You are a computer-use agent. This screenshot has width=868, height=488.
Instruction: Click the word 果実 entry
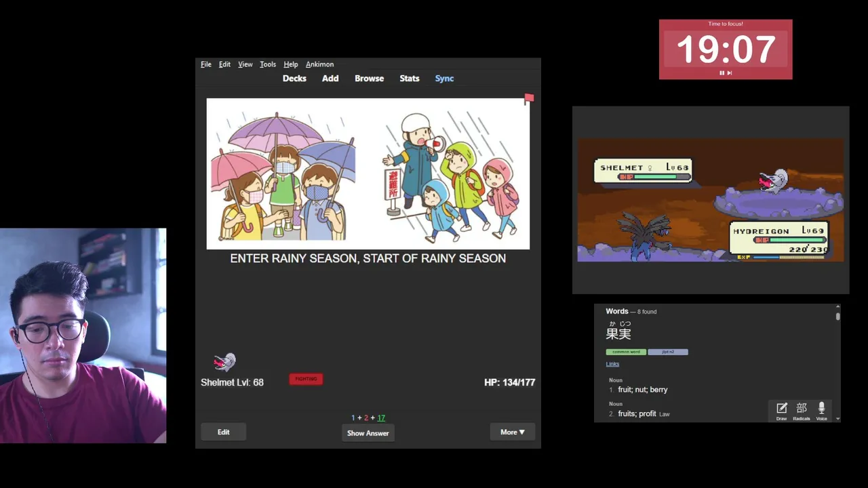pos(618,333)
